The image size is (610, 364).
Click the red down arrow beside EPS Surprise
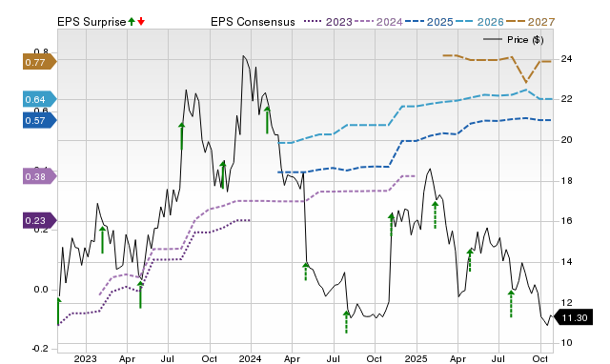pyautogui.click(x=141, y=22)
